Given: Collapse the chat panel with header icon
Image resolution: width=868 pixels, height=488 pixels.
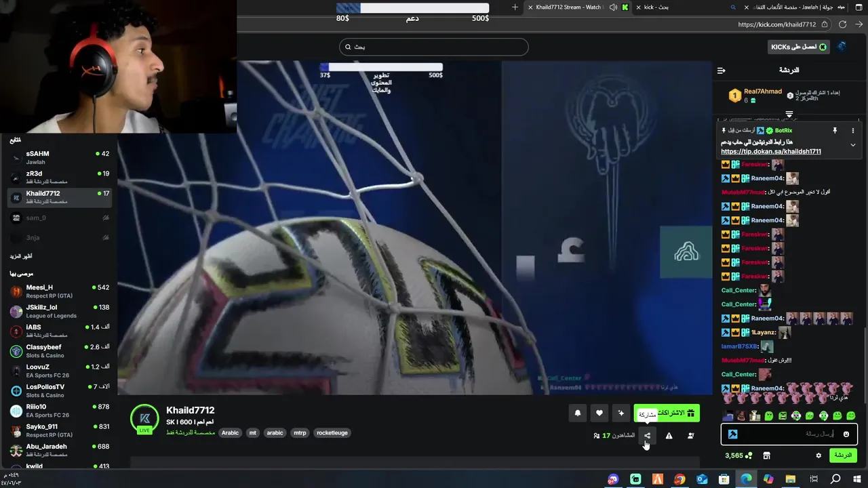Looking at the screenshot, I should point(722,70).
